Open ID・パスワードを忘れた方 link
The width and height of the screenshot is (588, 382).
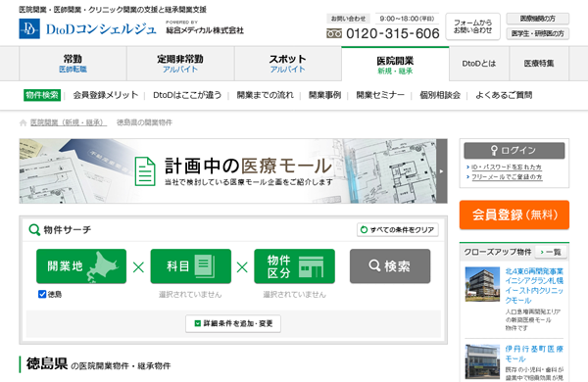(507, 167)
